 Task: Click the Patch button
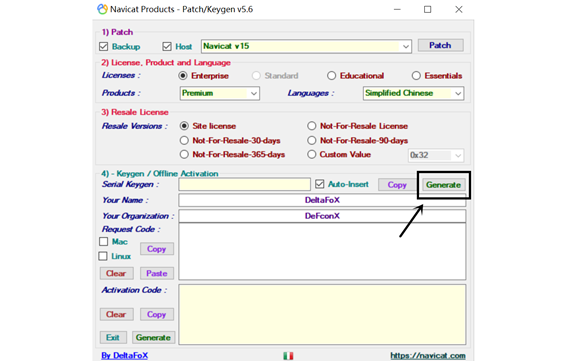click(x=440, y=45)
